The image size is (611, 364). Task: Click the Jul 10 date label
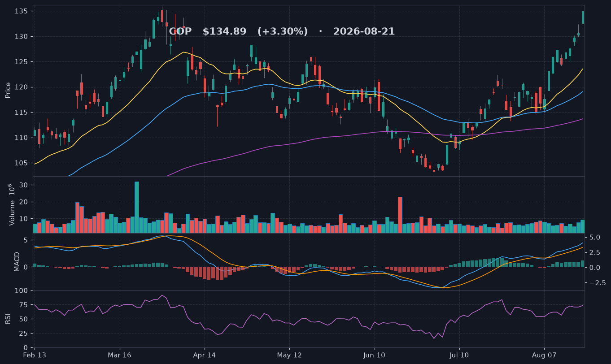click(459, 355)
